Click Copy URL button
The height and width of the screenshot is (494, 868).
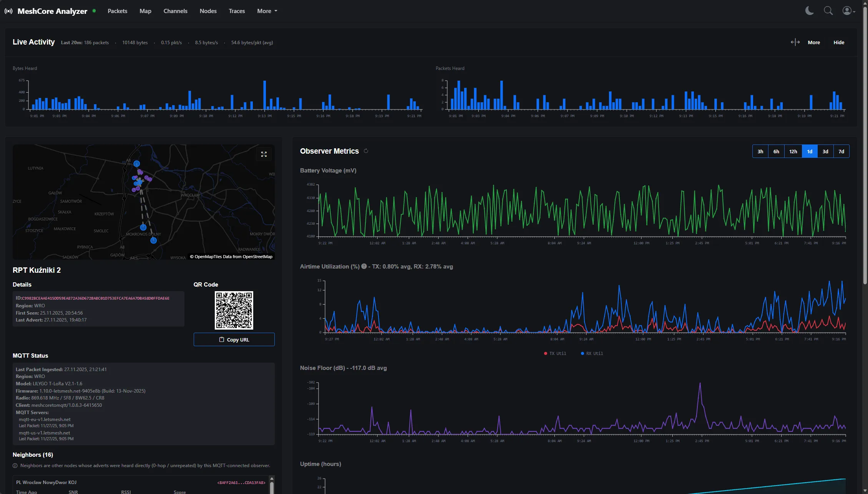click(x=234, y=340)
